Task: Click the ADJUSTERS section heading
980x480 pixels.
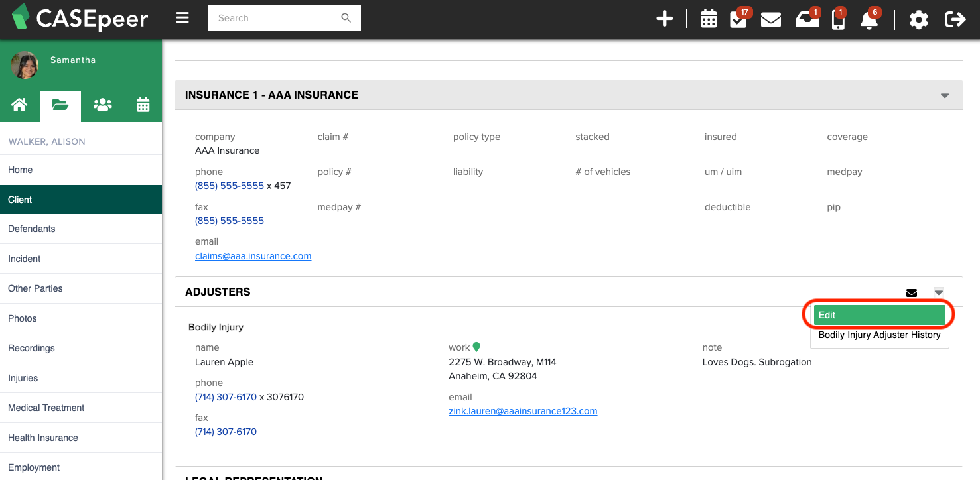Action: tap(218, 292)
